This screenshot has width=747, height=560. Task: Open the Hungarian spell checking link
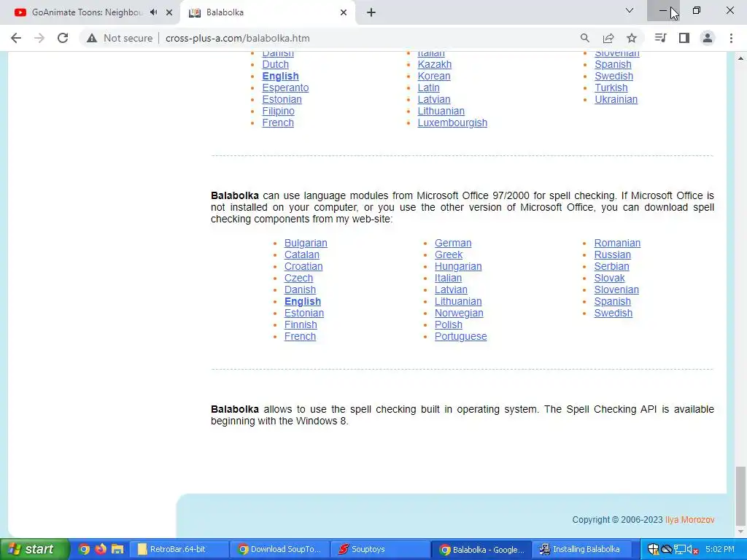tap(458, 266)
